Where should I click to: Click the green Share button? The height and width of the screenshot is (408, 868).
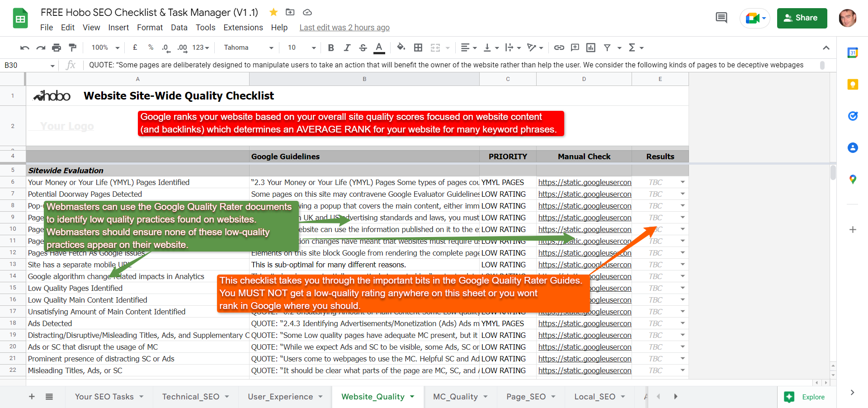click(802, 18)
